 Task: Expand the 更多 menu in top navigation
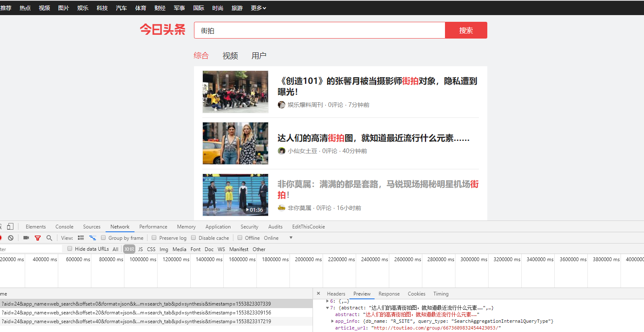coord(259,8)
